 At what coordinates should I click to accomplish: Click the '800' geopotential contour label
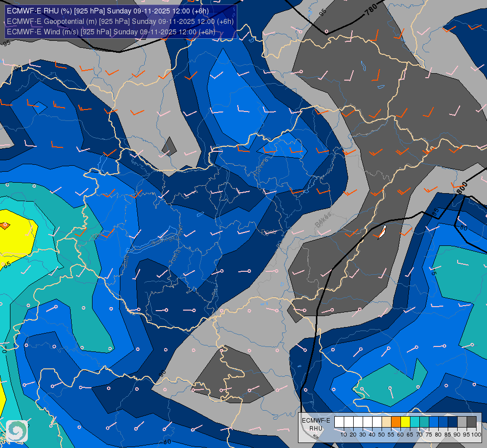tap(462, 188)
